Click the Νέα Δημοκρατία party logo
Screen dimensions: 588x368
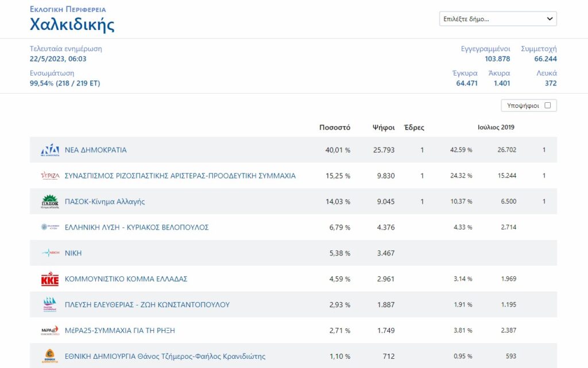(50, 150)
